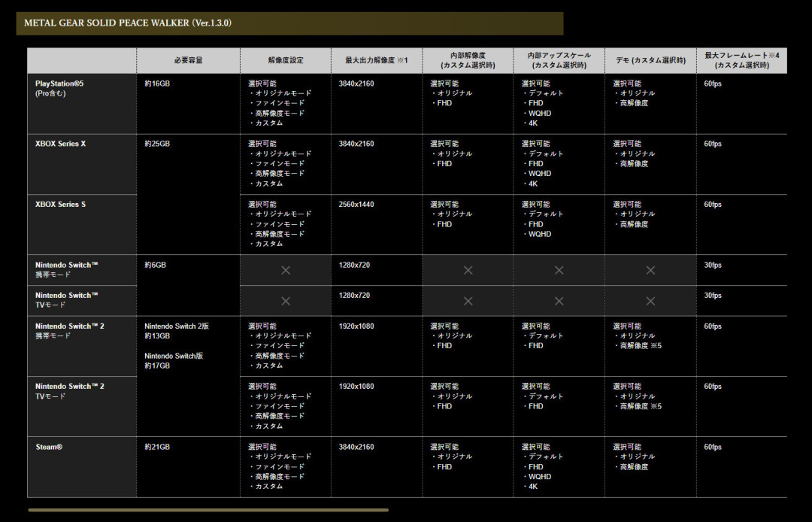Click 60fps in the PlayStation®5 row

713,83
